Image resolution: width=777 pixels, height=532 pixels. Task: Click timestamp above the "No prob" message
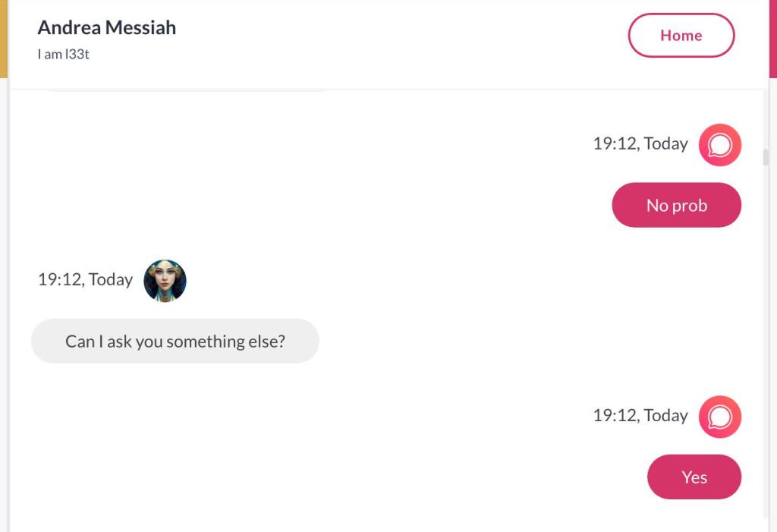click(640, 144)
